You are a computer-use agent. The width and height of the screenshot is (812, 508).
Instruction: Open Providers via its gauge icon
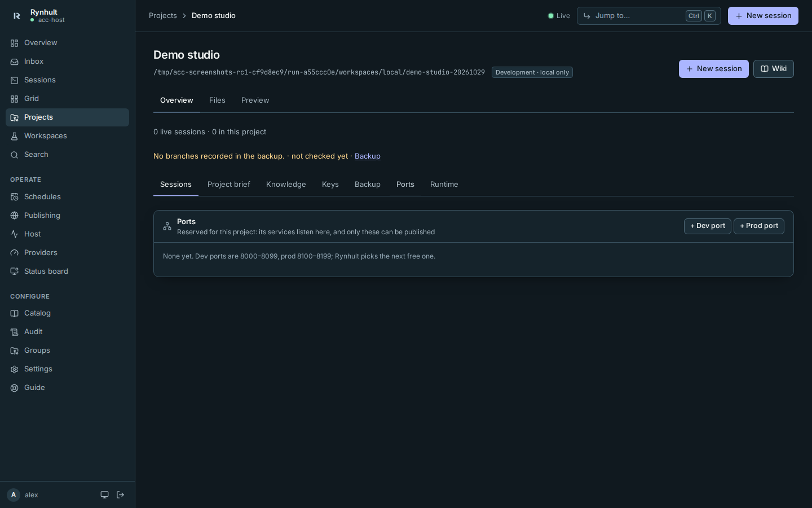[15, 253]
